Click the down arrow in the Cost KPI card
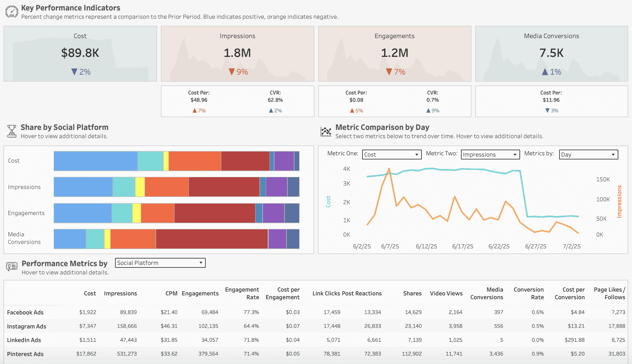The width and height of the screenshot is (632, 364). point(74,72)
